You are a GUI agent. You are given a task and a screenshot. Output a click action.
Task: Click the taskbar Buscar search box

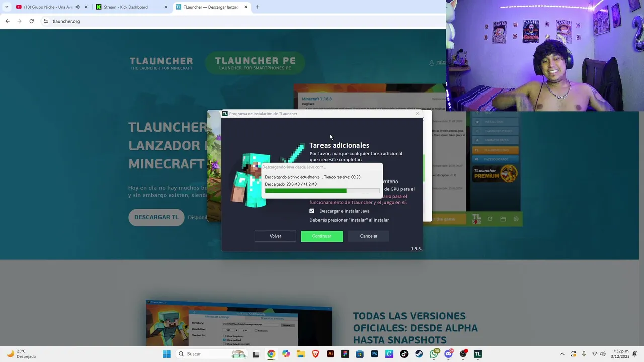tap(211, 354)
